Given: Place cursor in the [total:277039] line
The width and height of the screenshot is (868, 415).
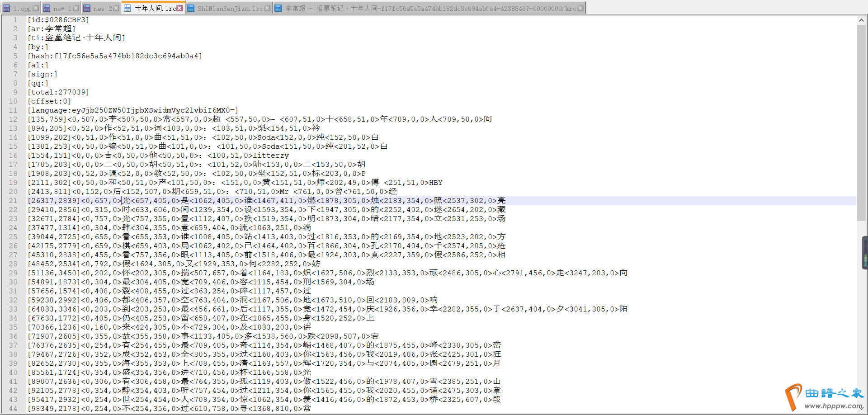Looking at the screenshot, I should pyautogui.click(x=59, y=92).
